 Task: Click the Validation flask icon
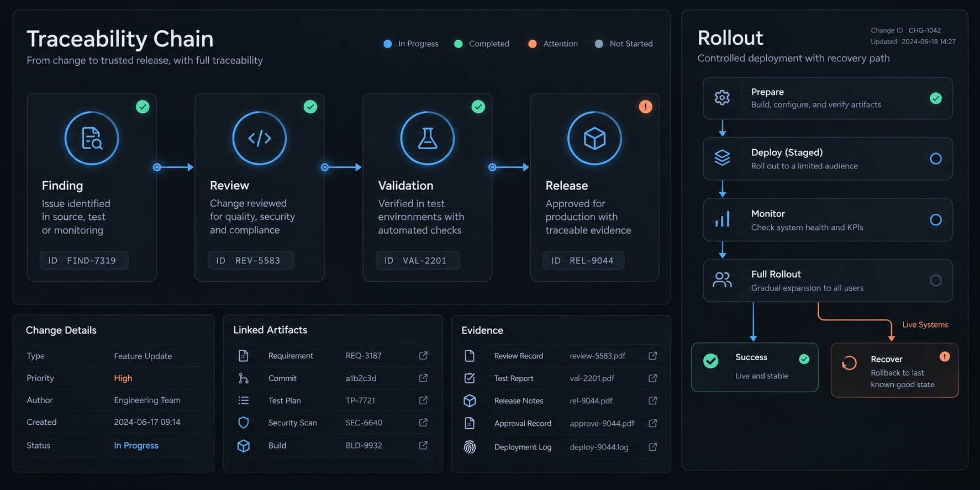pyautogui.click(x=428, y=138)
